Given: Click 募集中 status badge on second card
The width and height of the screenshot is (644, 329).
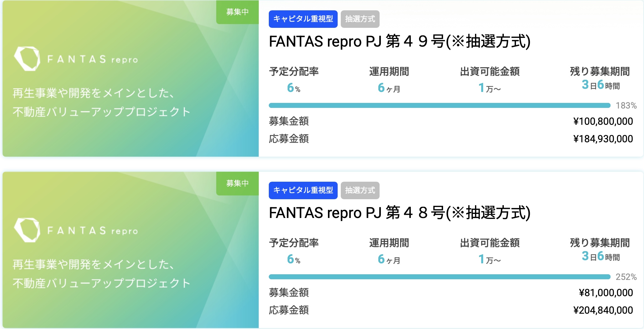Looking at the screenshot, I should coord(238,183).
